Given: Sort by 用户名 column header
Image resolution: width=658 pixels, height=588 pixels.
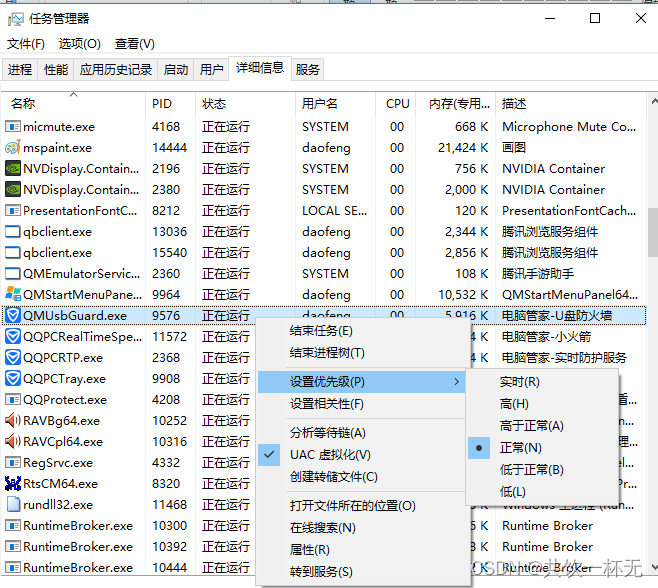Looking at the screenshot, I should point(335,103).
